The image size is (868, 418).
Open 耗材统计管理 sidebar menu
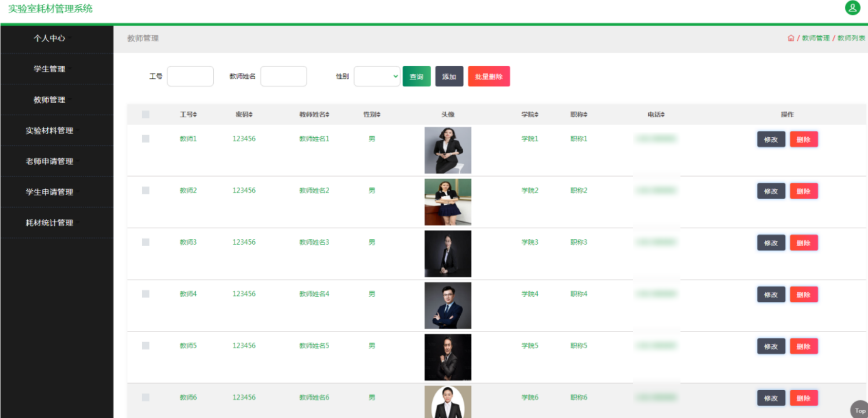(50, 223)
